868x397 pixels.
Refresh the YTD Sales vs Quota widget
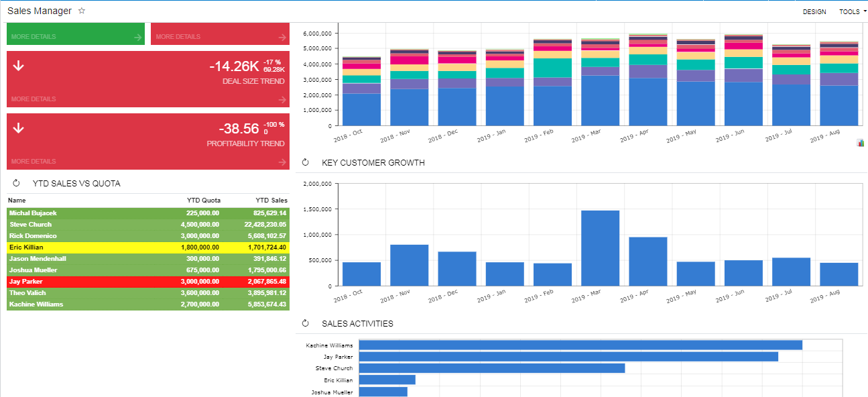coord(17,183)
